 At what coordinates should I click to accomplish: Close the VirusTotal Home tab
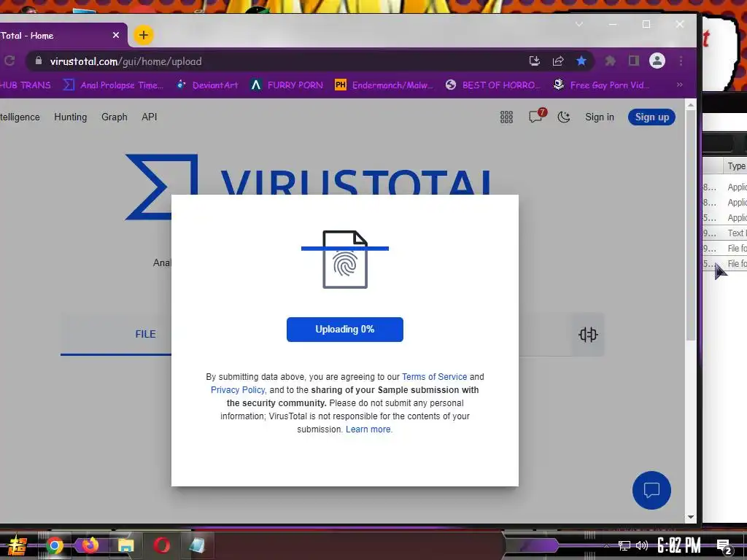tap(116, 35)
